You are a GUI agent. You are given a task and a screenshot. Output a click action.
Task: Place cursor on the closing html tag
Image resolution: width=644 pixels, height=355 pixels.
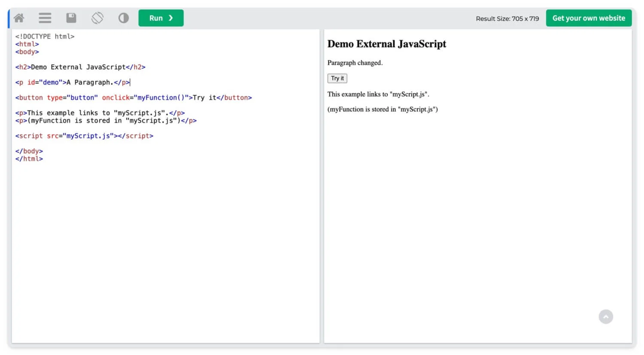click(29, 159)
